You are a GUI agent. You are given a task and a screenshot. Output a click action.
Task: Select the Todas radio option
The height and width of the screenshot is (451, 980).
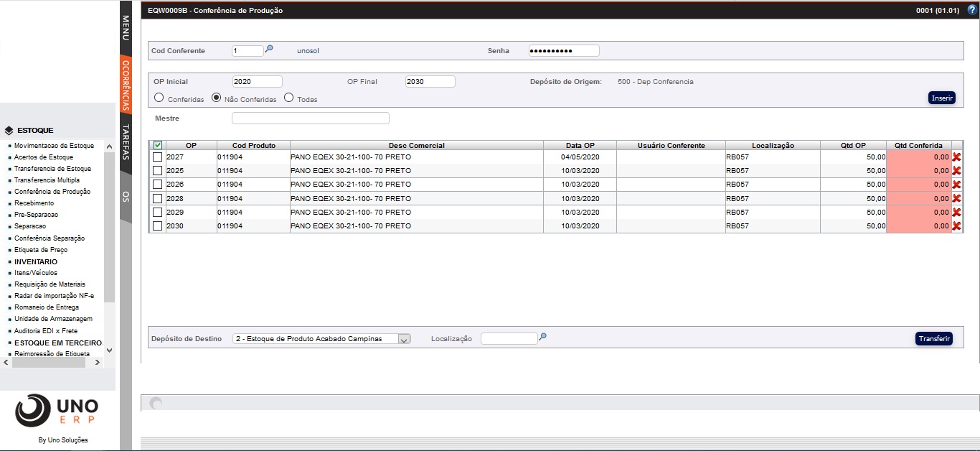coord(289,98)
